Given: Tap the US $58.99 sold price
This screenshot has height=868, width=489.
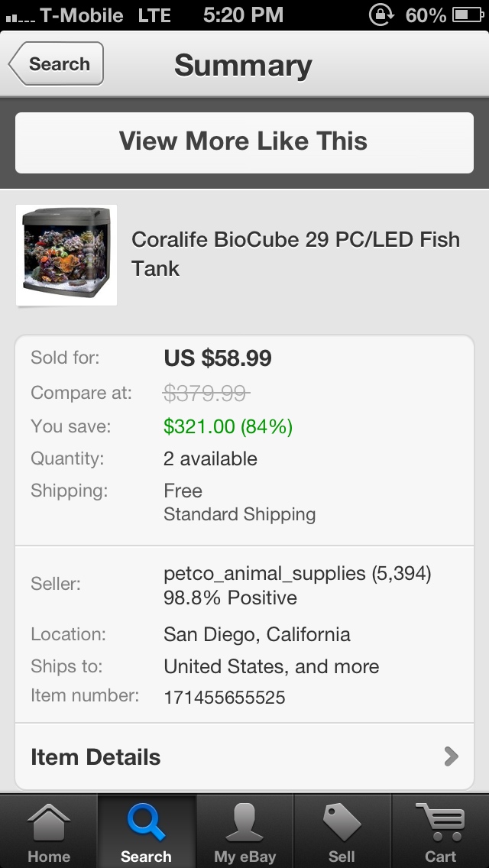Looking at the screenshot, I should [x=218, y=358].
